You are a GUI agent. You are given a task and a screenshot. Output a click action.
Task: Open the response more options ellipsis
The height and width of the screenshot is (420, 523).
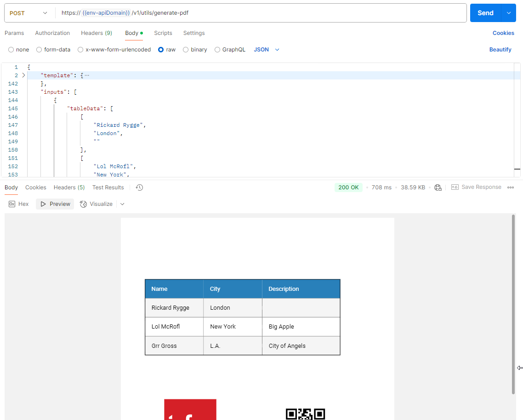point(510,187)
